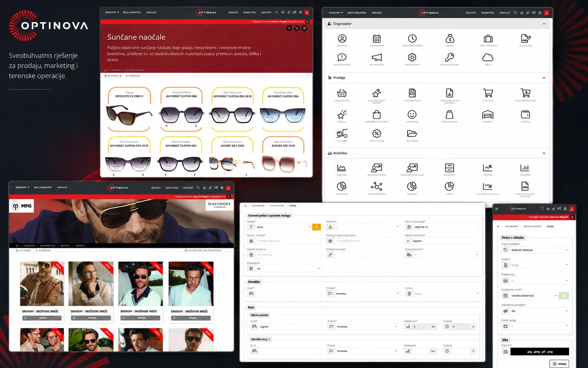The image size is (588, 368).
Task: Click hamburger menu in mobile window
Action: 497,209
